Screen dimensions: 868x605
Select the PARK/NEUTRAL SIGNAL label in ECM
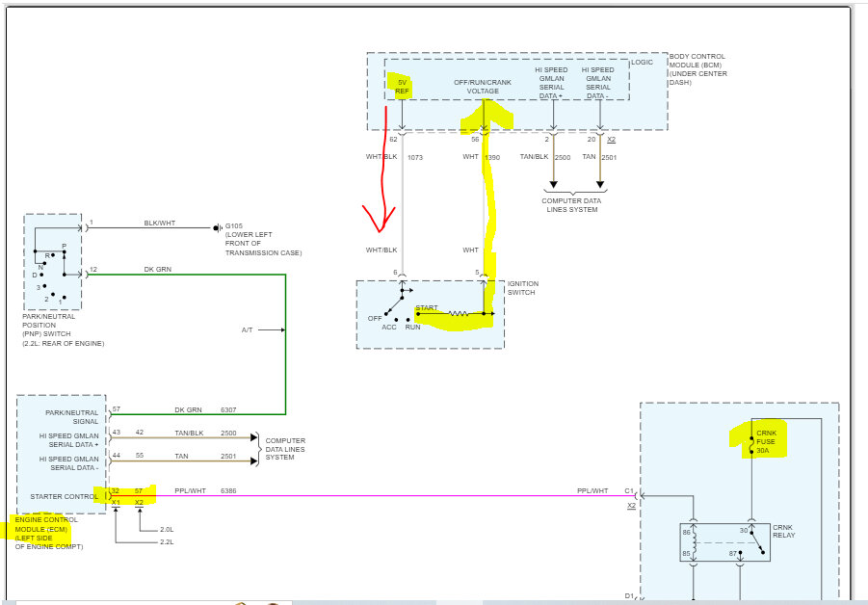click(x=71, y=417)
